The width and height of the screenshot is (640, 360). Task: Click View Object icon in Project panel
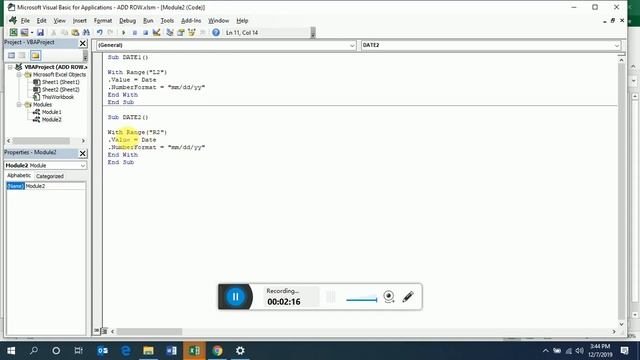pos(22,55)
